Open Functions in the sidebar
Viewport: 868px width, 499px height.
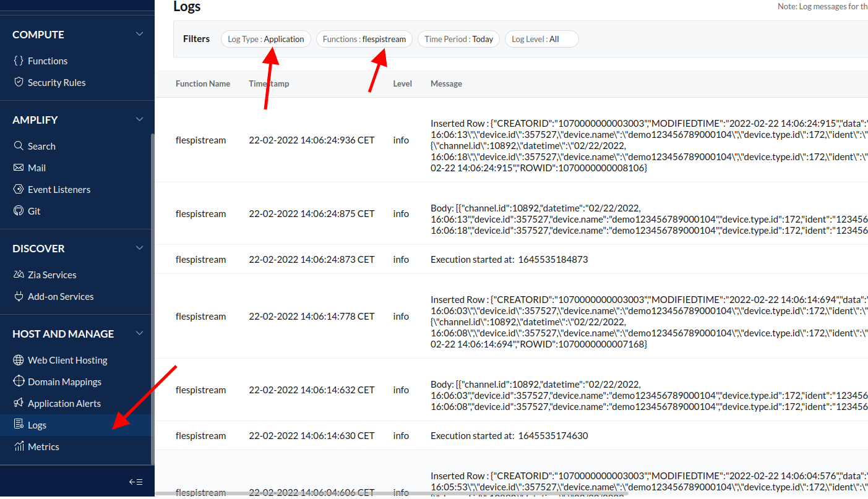click(x=48, y=61)
